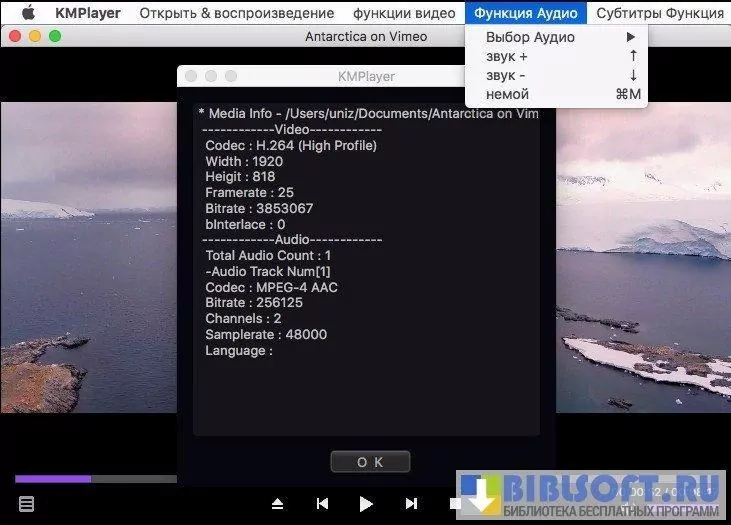Skip to the previous track
The image size is (731, 525).
[322, 504]
